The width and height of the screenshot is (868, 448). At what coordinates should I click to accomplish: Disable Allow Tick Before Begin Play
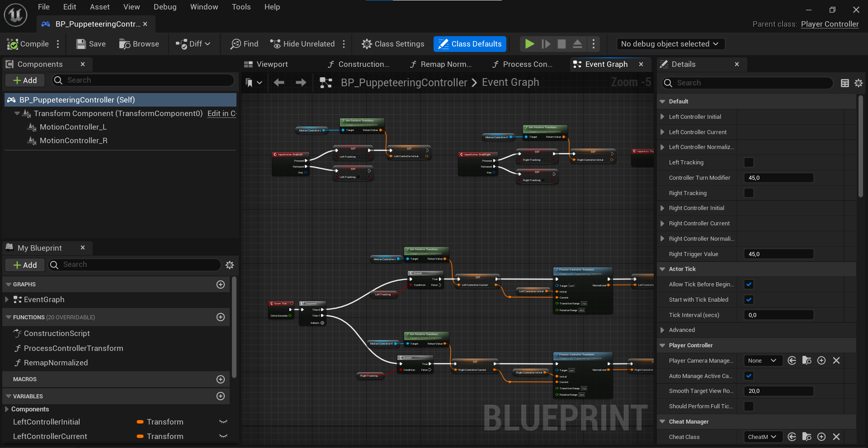coord(749,284)
